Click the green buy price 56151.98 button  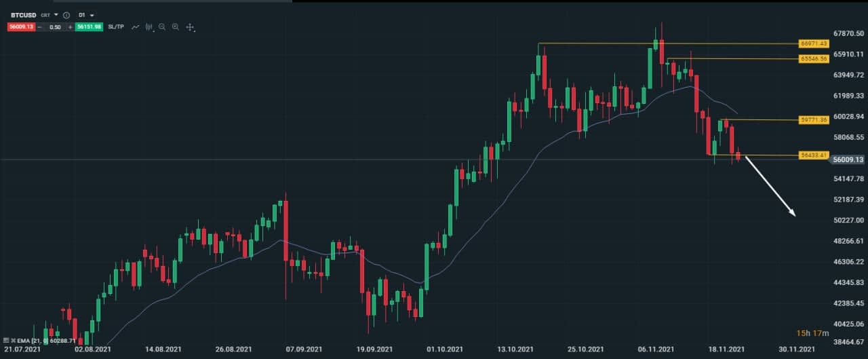(90, 27)
